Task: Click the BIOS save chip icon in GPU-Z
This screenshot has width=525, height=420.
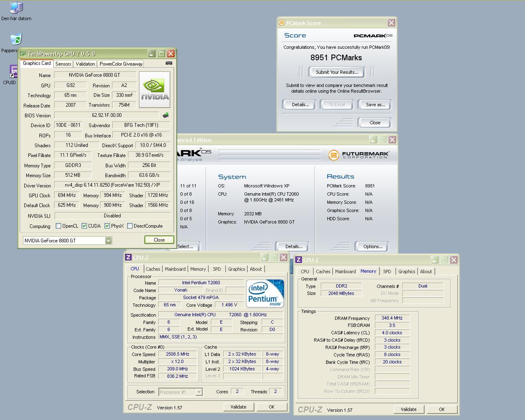Action: tap(166, 115)
